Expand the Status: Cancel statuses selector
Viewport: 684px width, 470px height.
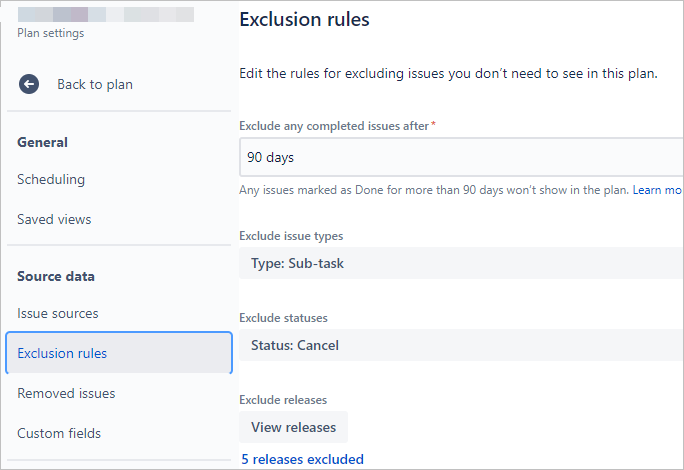462,345
